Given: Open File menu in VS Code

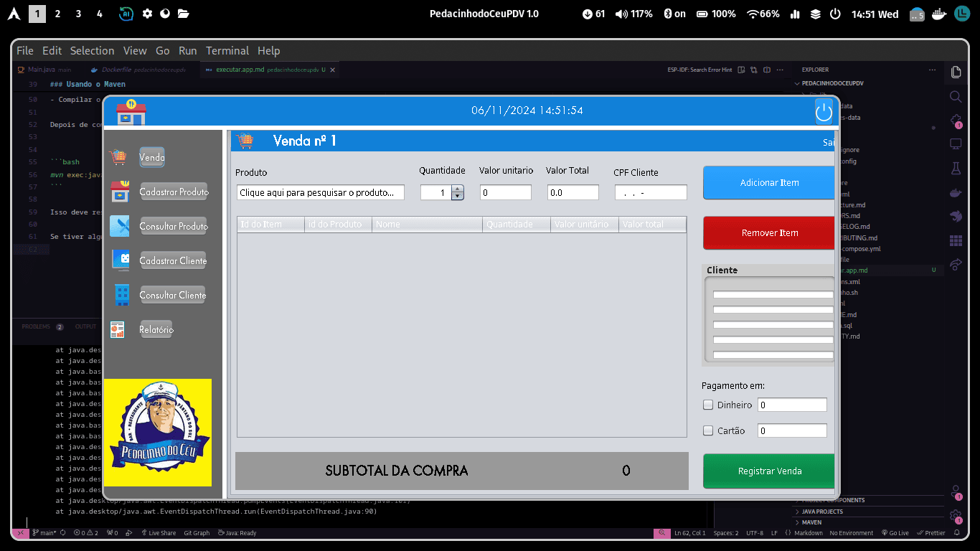Looking at the screenshot, I should click(25, 51).
